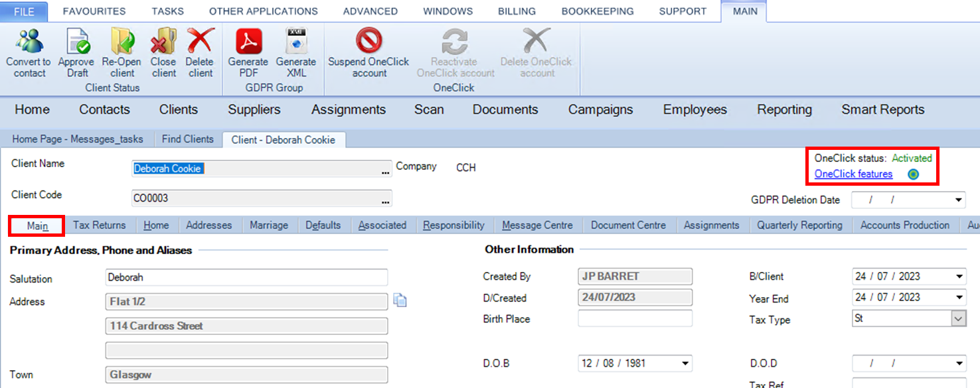Click the Close client icon
The height and width of the screenshot is (388, 980).
[163, 41]
